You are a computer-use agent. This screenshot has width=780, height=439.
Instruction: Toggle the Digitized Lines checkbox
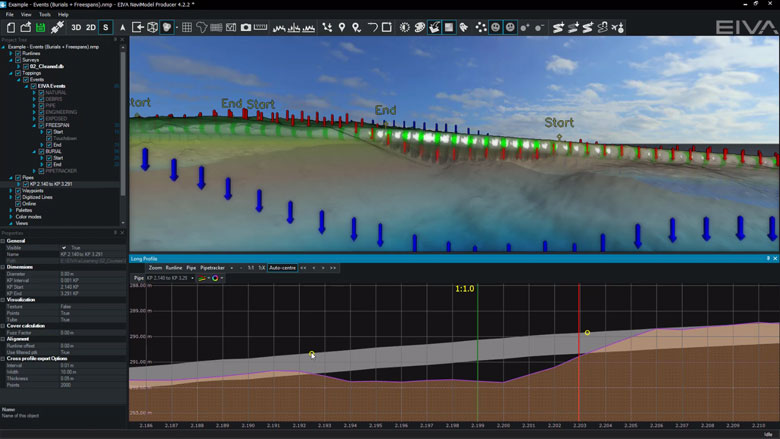coord(18,198)
